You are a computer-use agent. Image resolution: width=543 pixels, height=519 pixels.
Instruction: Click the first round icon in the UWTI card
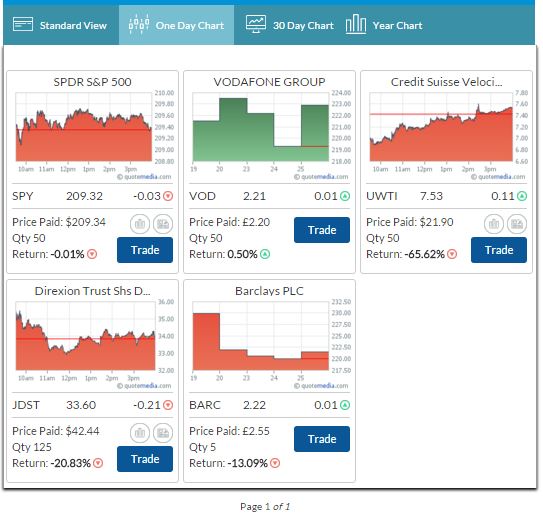coord(494,224)
